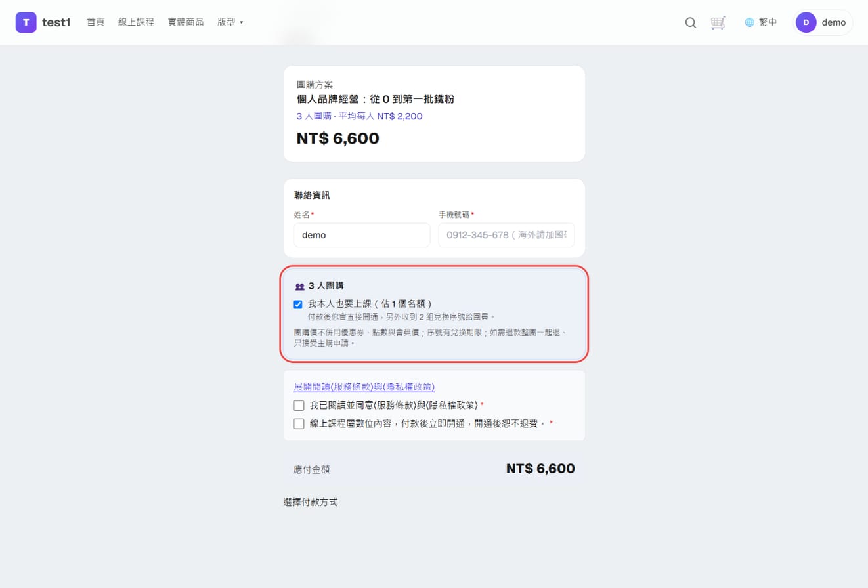This screenshot has width=868, height=588.
Task: Click the NT$ 6,600 price in plan card
Action: (338, 138)
